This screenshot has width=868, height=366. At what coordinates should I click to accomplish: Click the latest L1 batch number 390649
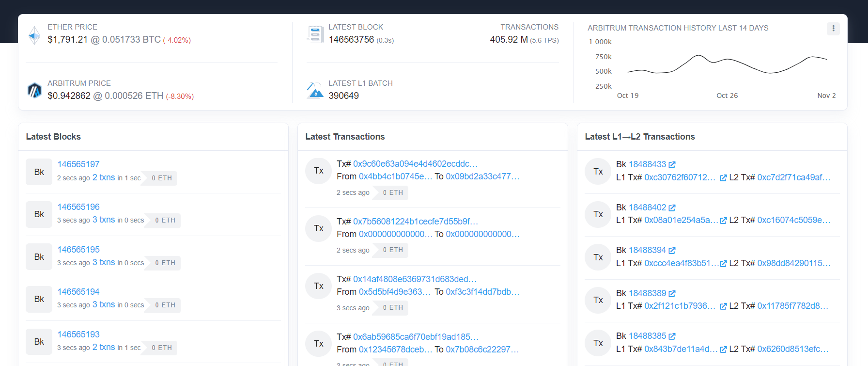(344, 96)
